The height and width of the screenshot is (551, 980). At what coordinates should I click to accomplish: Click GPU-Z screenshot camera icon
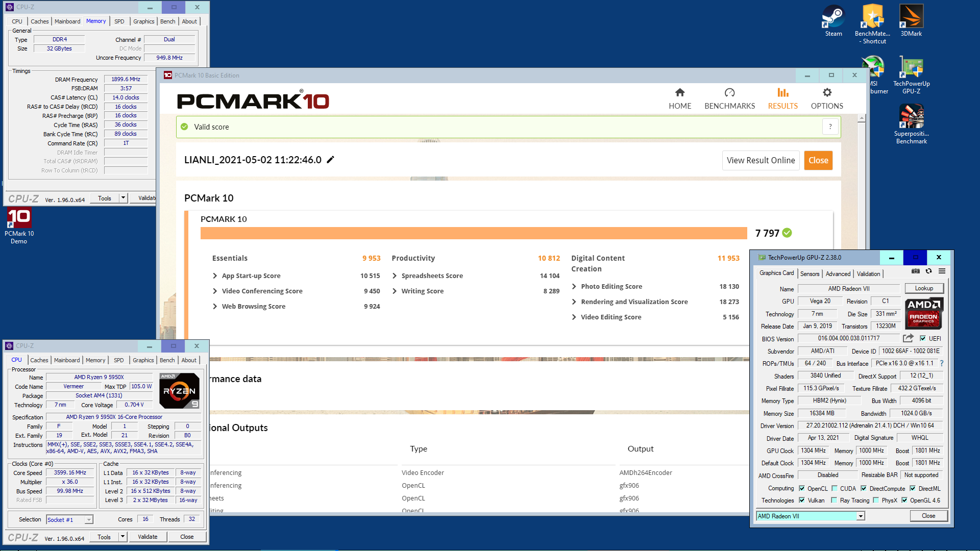[x=916, y=271]
